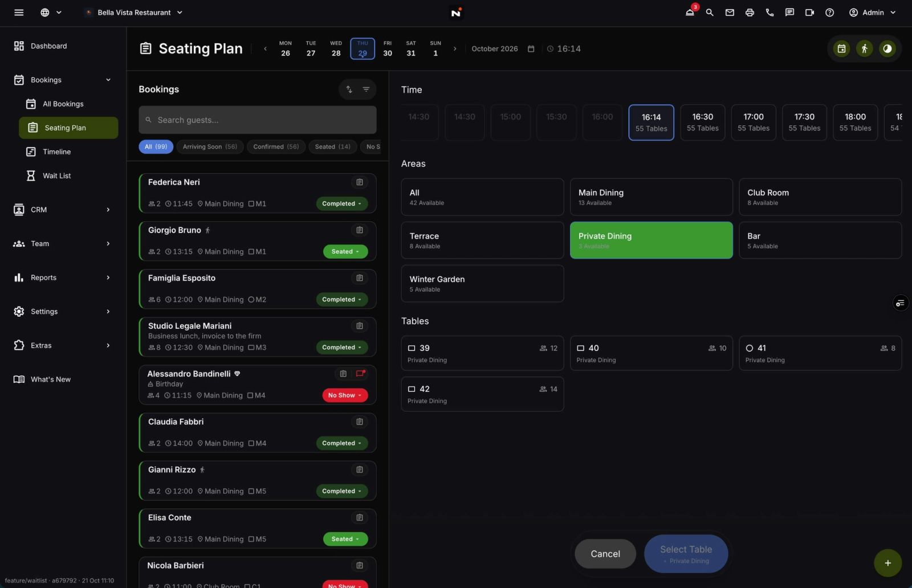The width and height of the screenshot is (912, 588).
Task: Click the walk-in person round icon
Action: click(x=864, y=49)
